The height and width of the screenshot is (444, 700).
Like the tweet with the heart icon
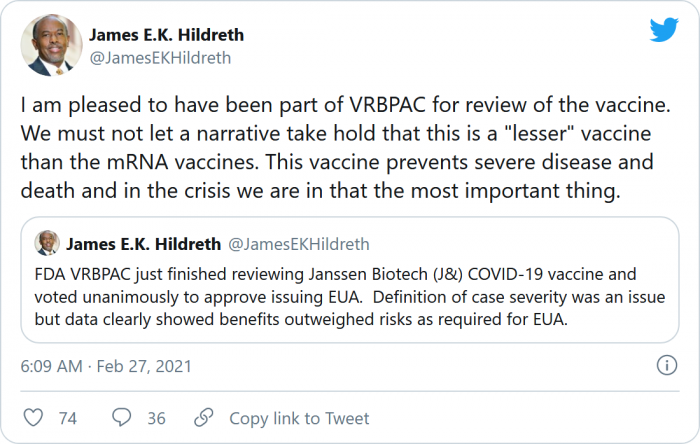pos(33,418)
